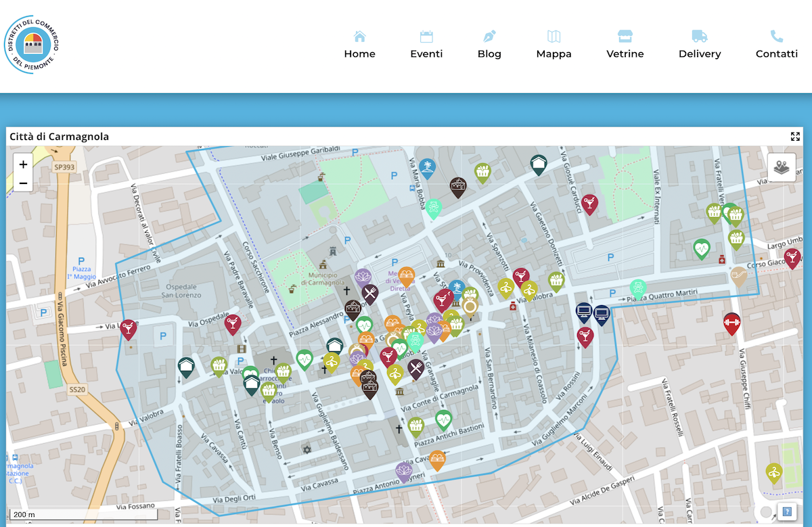Go to the Eventi page
This screenshot has width=812, height=527.
426,45
